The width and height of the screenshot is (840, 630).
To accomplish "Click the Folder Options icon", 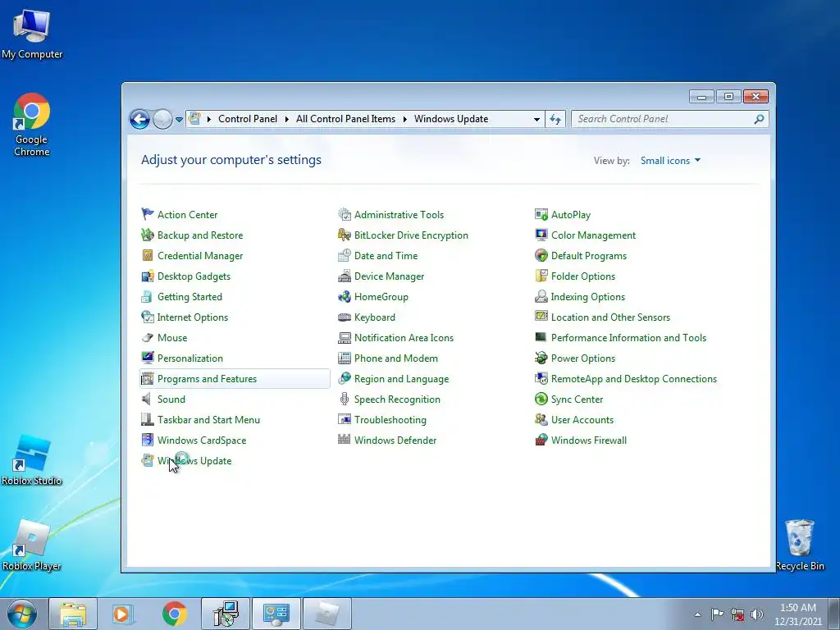I will [541, 276].
